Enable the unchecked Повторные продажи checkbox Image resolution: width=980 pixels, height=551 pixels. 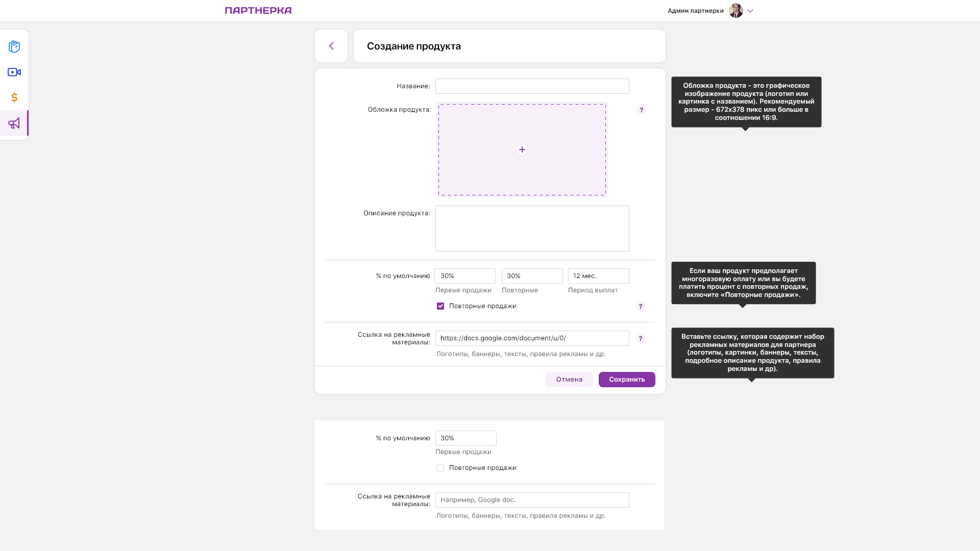tap(440, 468)
